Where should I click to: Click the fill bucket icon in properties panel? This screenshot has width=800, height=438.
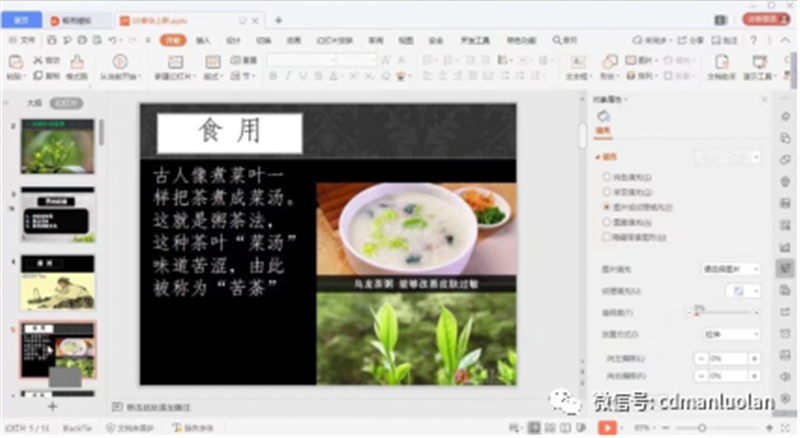(x=603, y=117)
